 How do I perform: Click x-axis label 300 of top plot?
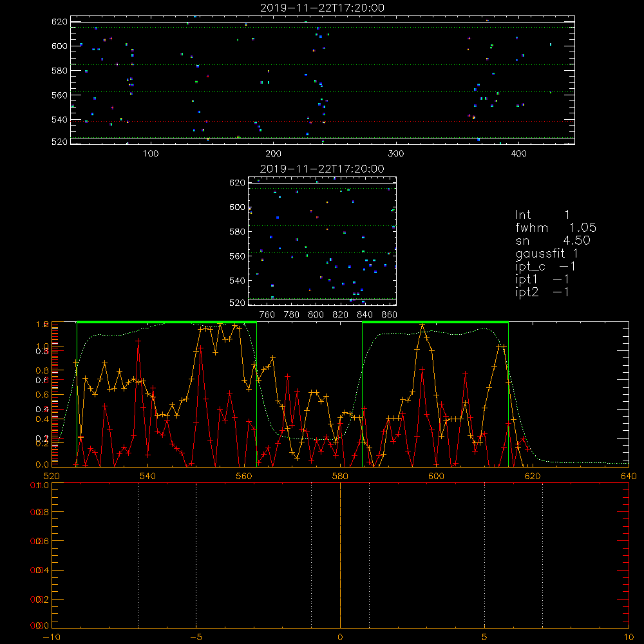pyautogui.click(x=396, y=154)
